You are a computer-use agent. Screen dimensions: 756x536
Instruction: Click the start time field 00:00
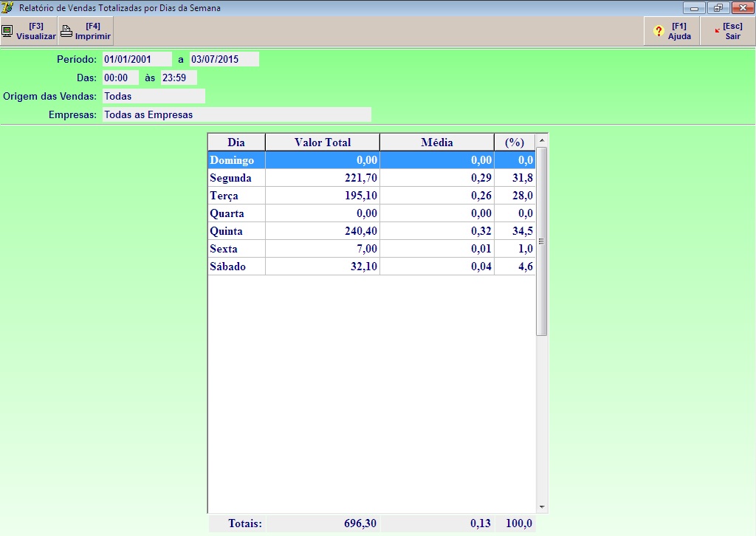[x=120, y=78]
